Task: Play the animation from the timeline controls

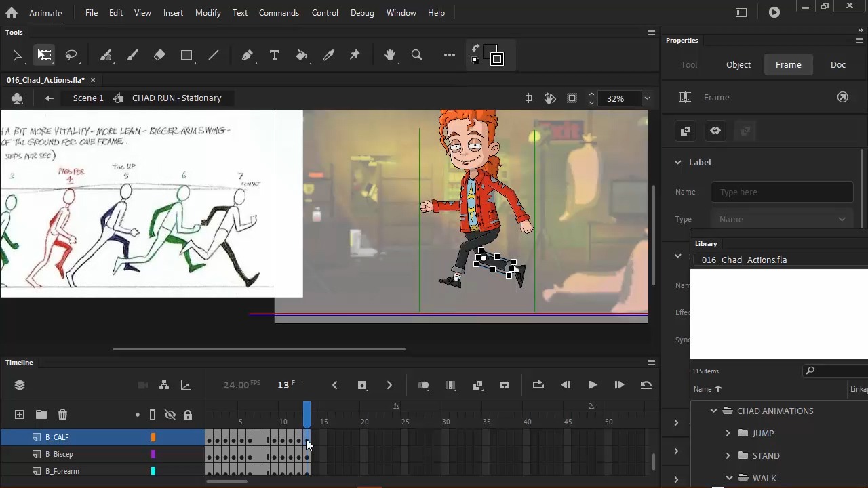Action: [592, 385]
